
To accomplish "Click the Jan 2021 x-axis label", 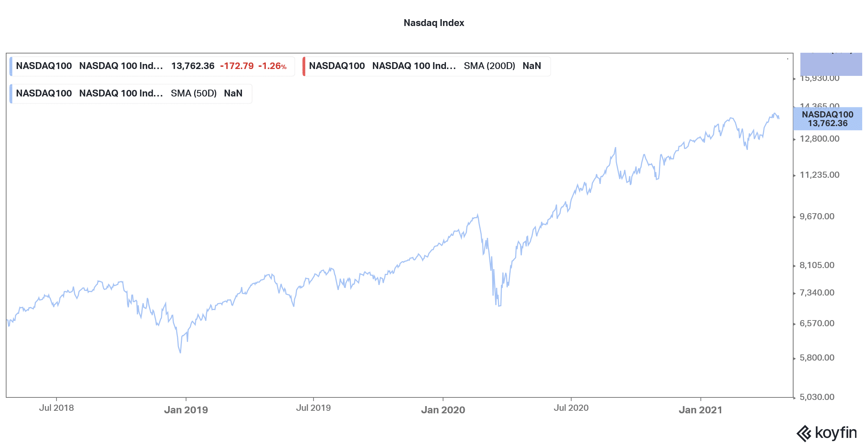I will 701,410.
